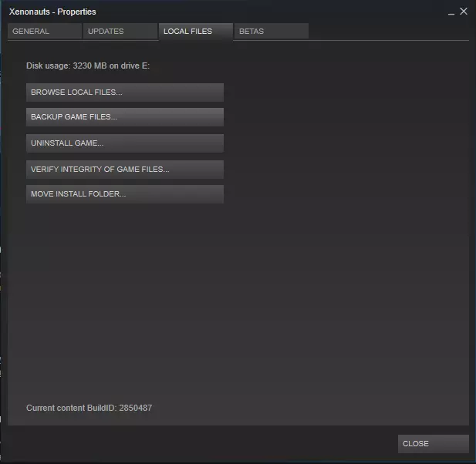Go to the Betas tab

[272, 32]
